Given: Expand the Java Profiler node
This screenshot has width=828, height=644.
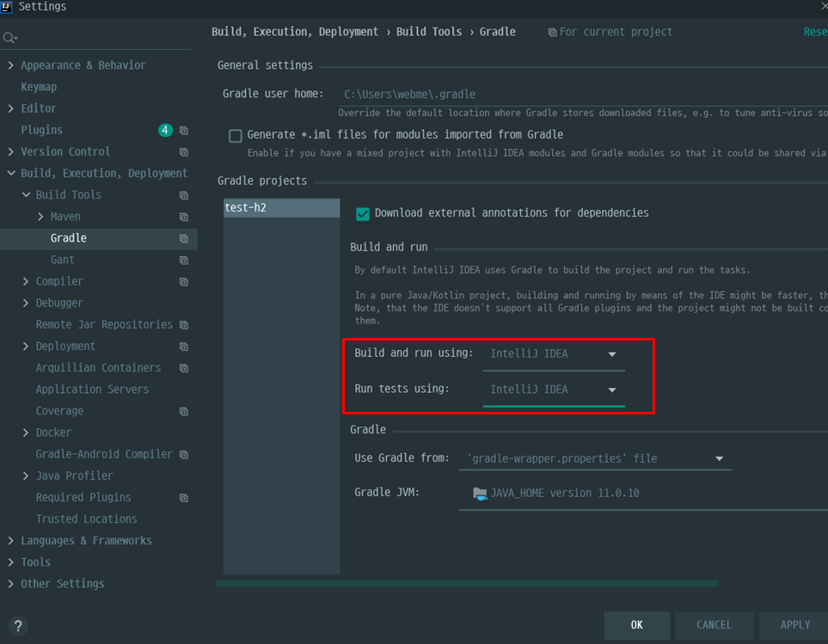Looking at the screenshot, I should [x=26, y=475].
